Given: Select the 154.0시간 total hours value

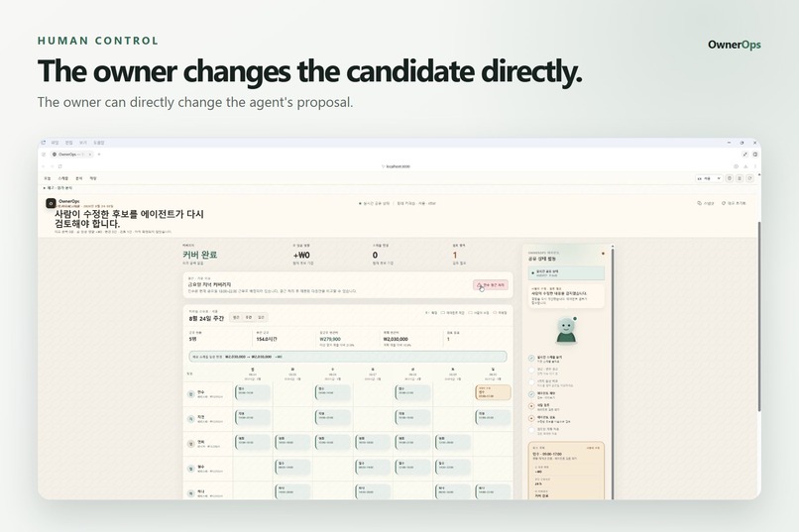Looking at the screenshot, I should click(x=267, y=339).
